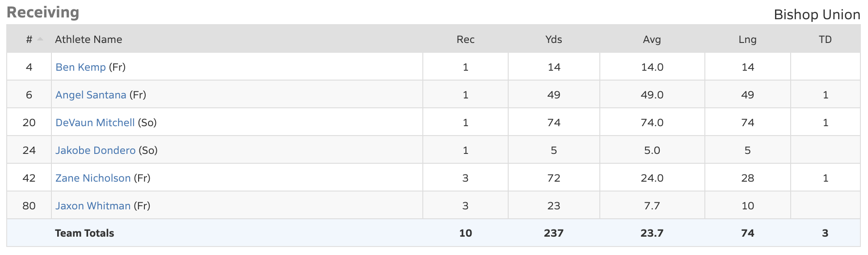Select Zane Nicholson's 72 yards cell
Image resolution: width=868 pixels, height=255 pixels.
point(554,178)
